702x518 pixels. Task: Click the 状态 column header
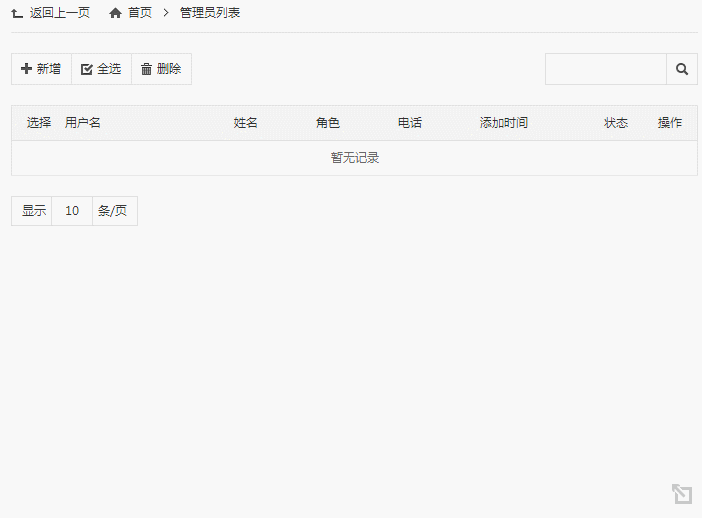(x=616, y=123)
